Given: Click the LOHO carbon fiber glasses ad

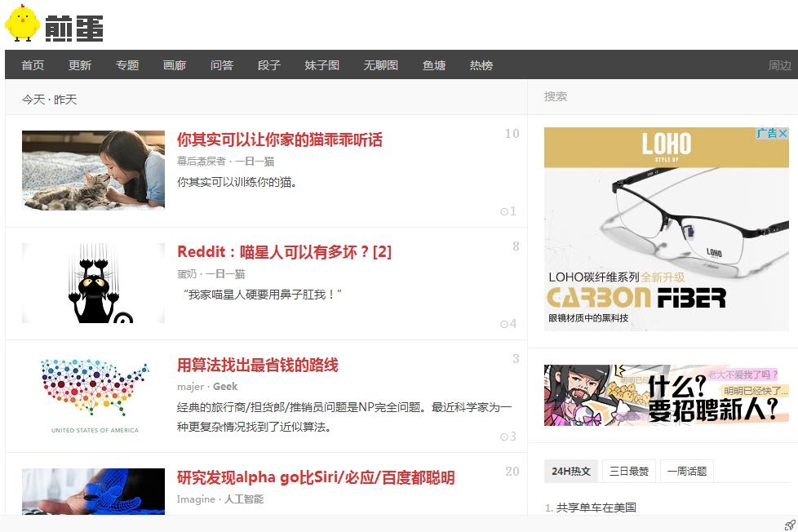Looking at the screenshot, I should click(x=666, y=229).
